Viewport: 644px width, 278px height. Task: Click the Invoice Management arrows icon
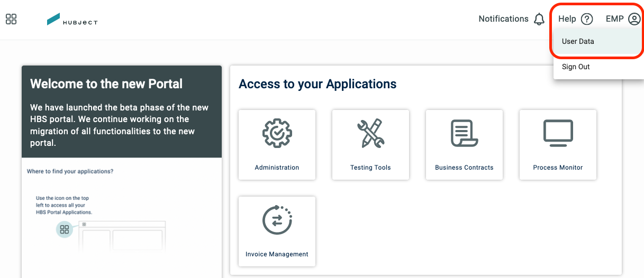(x=277, y=220)
